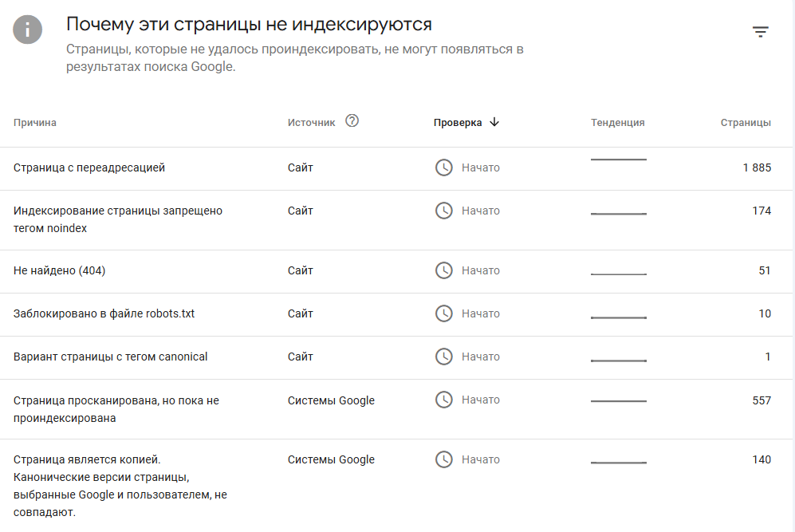Click clock status icon in noindex row
Viewport: 795px width, 532px height.
[443, 211]
